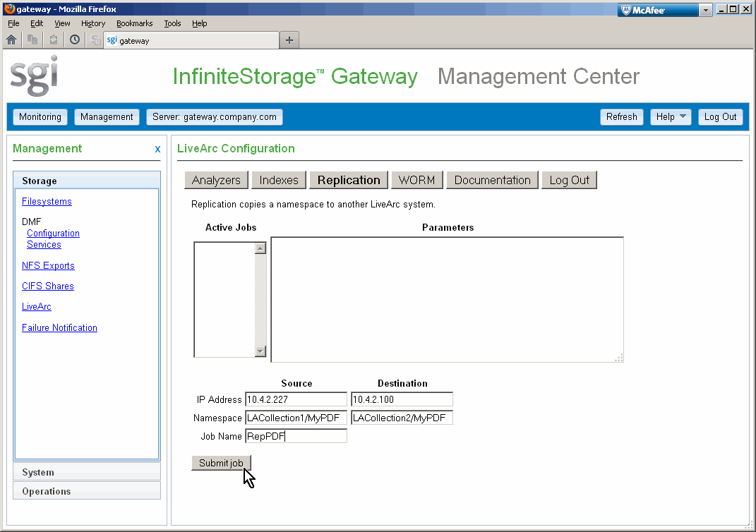Collapse the Storage section header
756x532 pixels.
tap(87, 181)
